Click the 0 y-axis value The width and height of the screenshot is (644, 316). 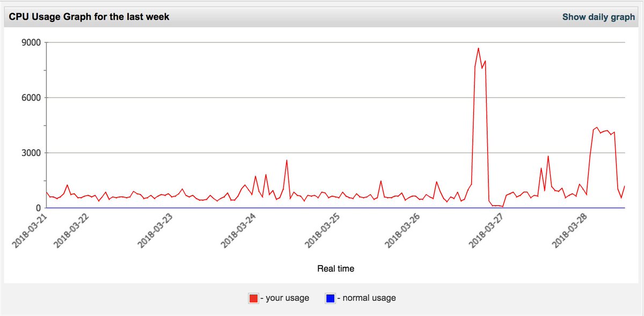[x=39, y=208]
